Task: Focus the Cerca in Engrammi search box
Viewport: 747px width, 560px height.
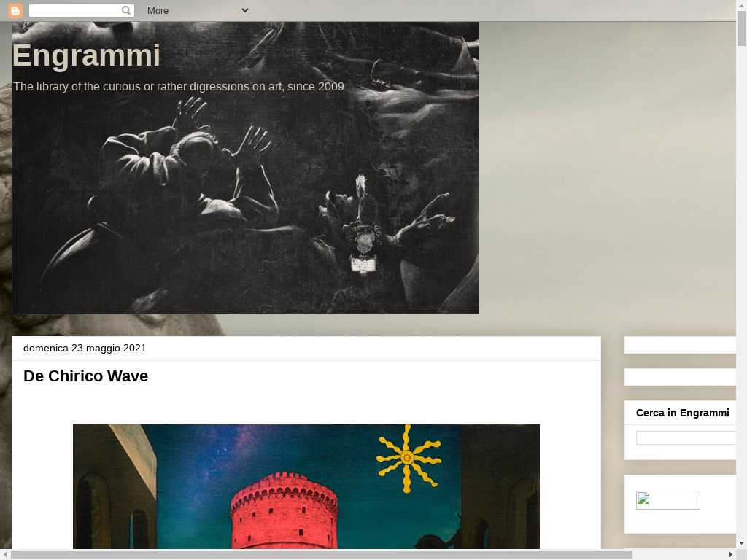Action: point(686,437)
